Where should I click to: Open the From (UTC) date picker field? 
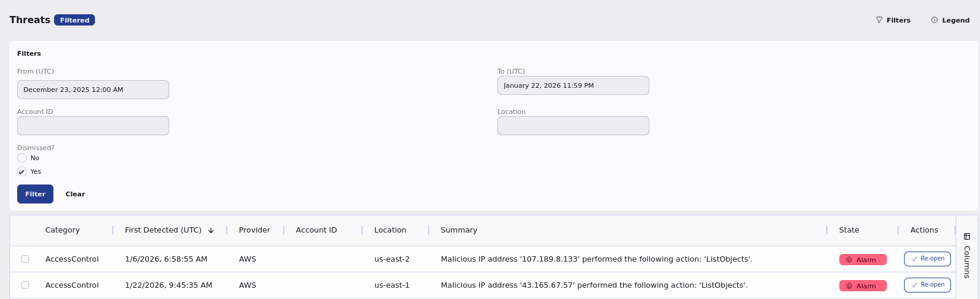(x=93, y=90)
